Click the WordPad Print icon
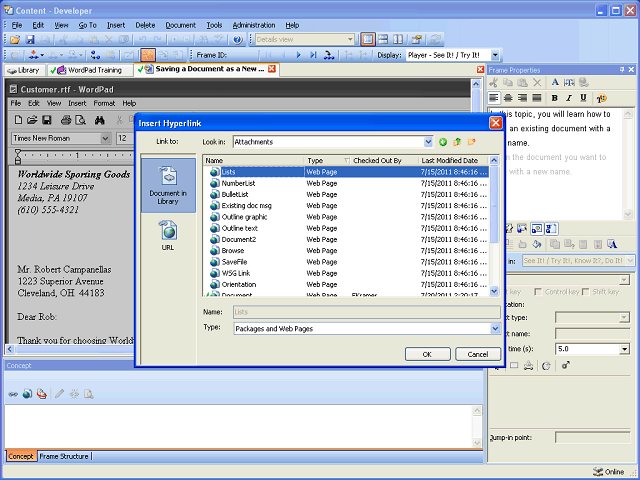The image size is (640, 480). (x=66, y=120)
